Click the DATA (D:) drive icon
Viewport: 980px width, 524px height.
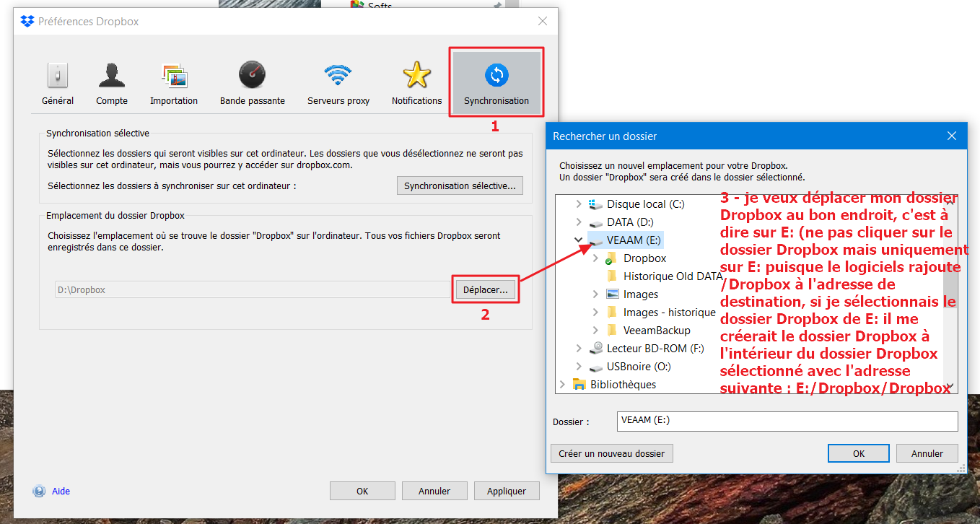point(595,222)
